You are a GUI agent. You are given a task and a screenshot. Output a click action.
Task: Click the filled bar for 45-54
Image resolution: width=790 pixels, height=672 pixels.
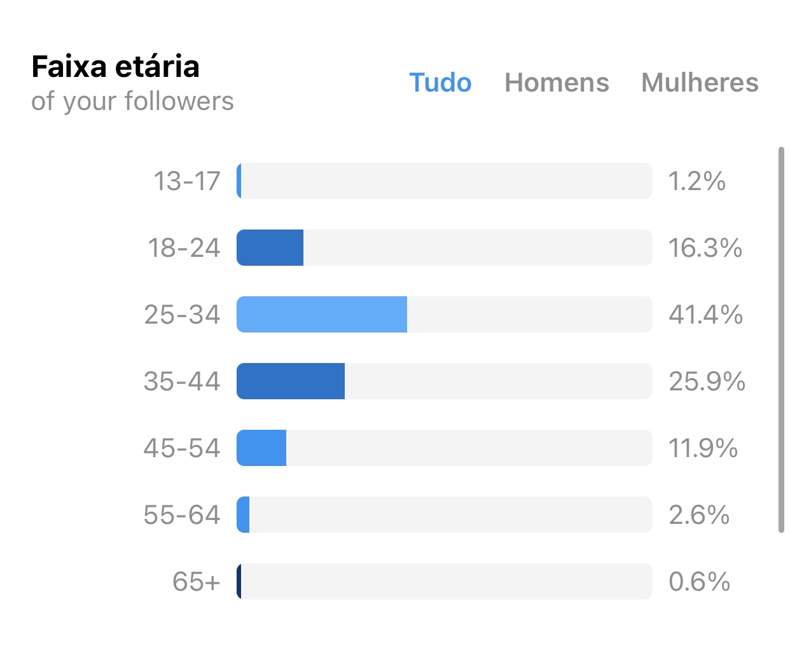[261, 448]
